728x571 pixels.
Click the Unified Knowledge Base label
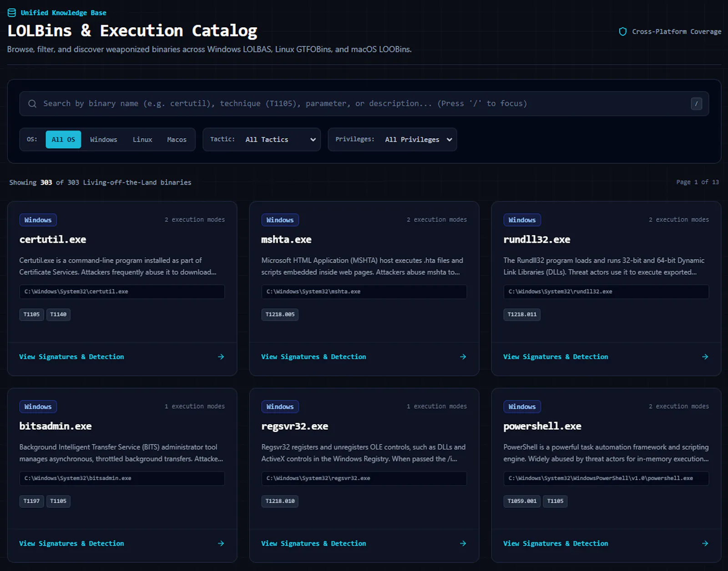tap(63, 13)
